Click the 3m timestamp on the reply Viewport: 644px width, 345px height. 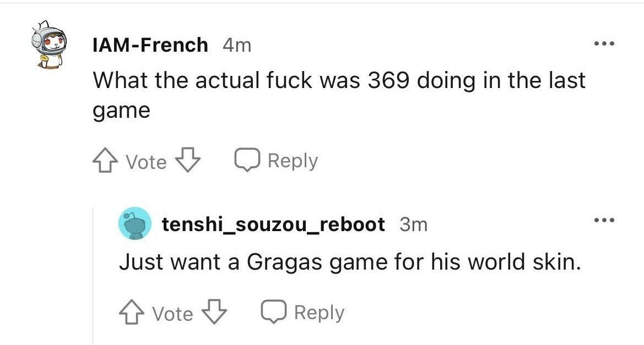pos(414,224)
